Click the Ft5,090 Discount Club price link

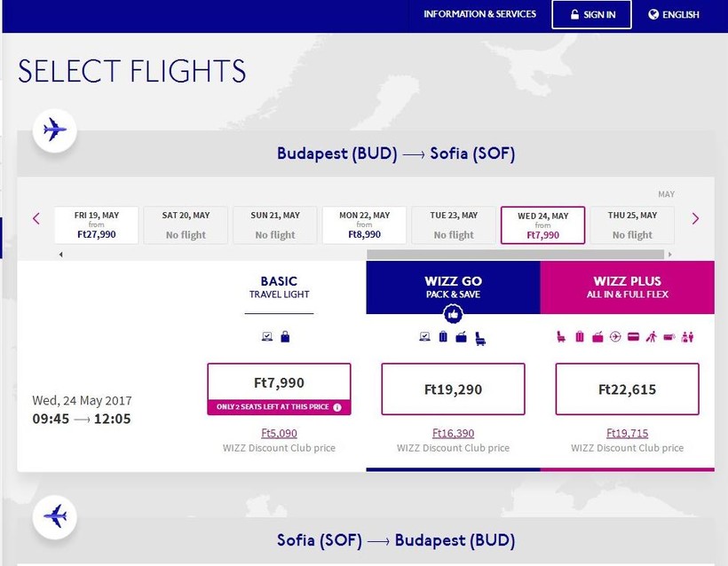pos(279,434)
